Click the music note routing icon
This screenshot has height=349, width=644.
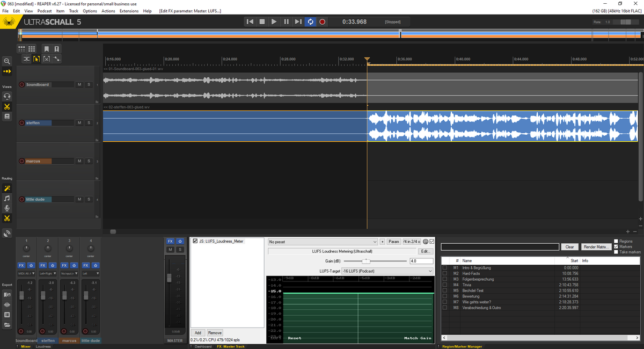coord(7,198)
